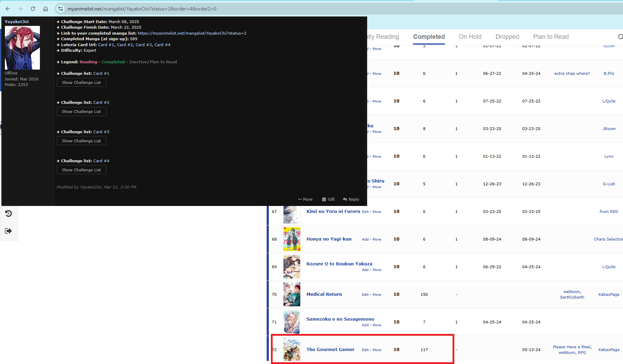Open the history icon in left sidebar
Viewport: 623px width, 364px height.
coord(8,214)
